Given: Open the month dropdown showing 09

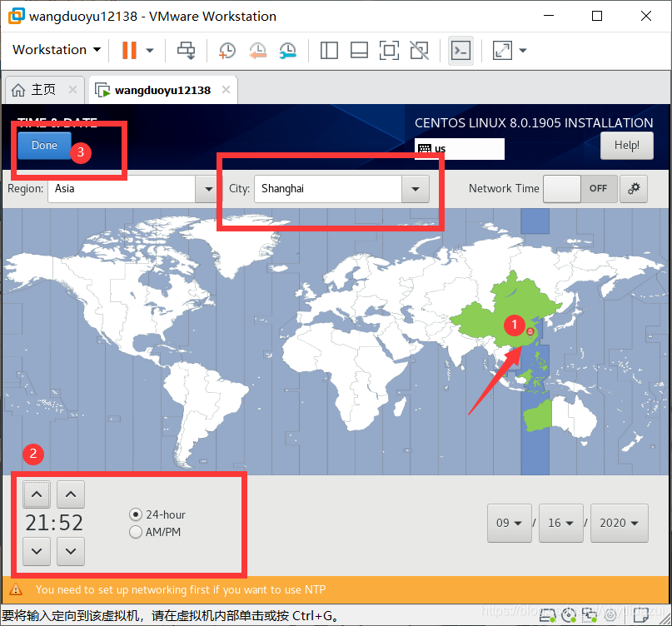Looking at the screenshot, I should [509, 523].
